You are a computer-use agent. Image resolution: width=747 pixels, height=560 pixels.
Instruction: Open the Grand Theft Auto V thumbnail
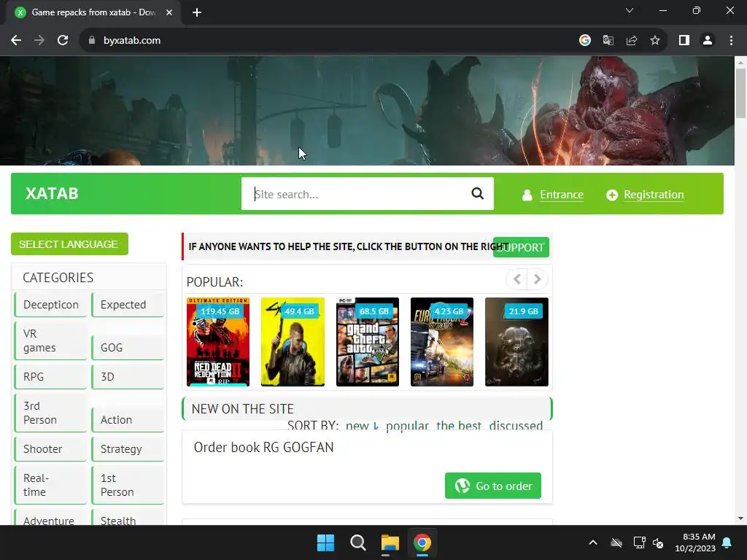pyautogui.click(x=368, y=342)
